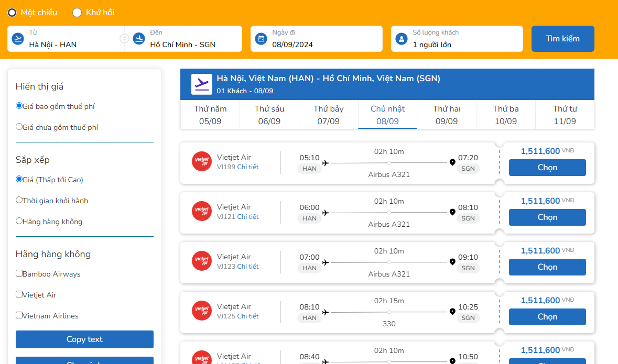Click airplane icon next to 06:00 departure

pos(326,213)
